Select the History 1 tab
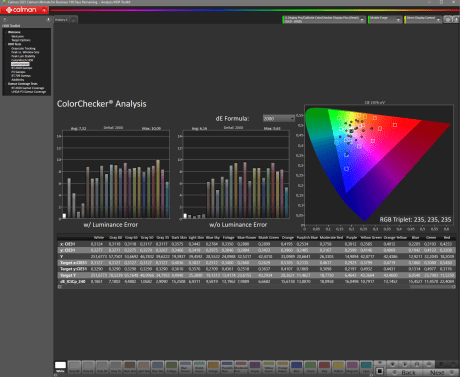The width and height of the screenshot is (460, 377). (x=61, y=20)
